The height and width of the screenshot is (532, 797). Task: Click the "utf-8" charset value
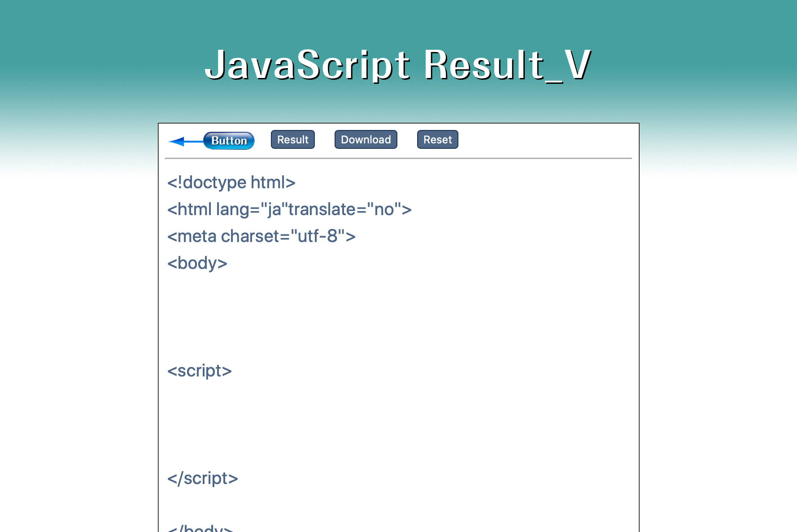318,237
